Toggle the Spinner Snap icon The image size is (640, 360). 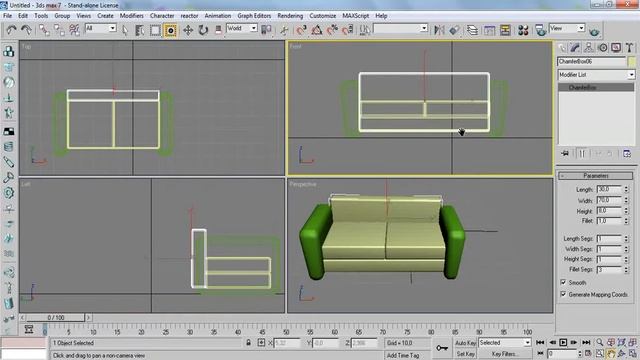[x=348, y=30]
